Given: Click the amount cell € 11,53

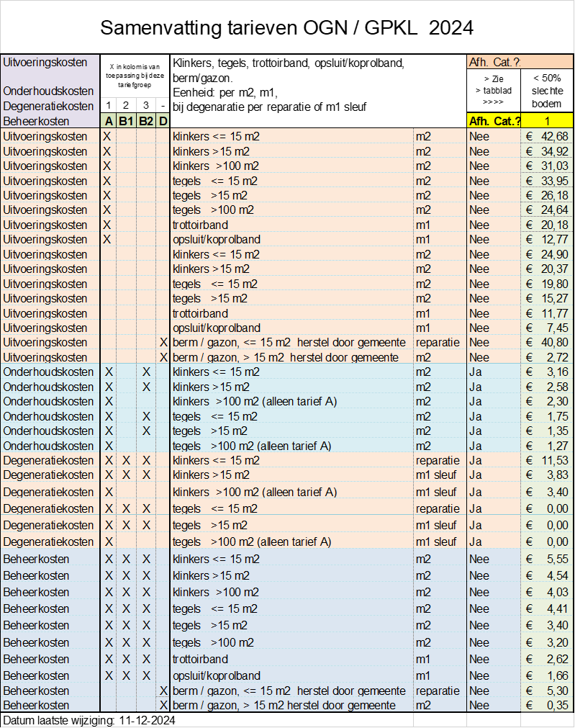Looking at the screenshot, I should (x=547, y=460).
